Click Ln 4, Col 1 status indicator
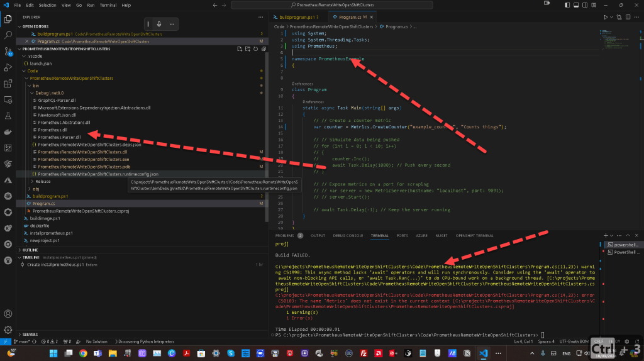Image resolution: width=644 pixels, height=361 pixels. click(523, 342)
